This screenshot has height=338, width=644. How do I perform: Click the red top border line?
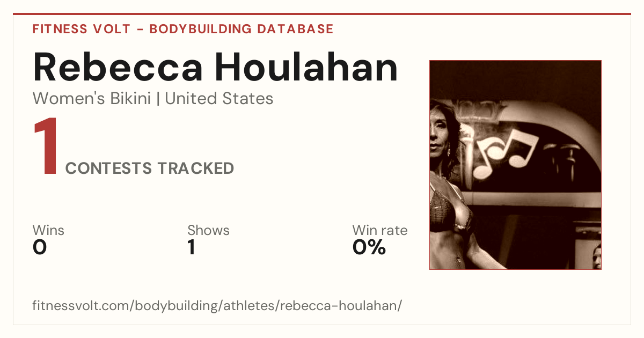tap(322, 14)
